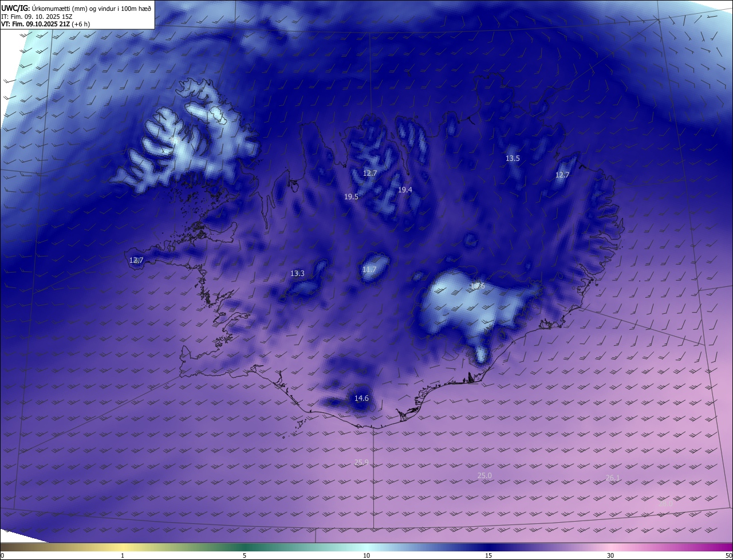
Task: Click the 12.7 label just above 19.5
Action: click(370, 173)
